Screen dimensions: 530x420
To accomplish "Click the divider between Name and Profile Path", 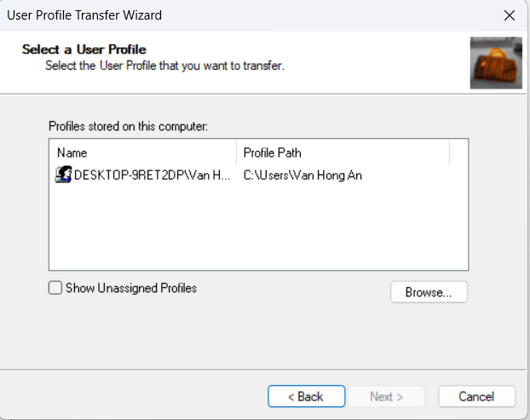I will tap(236, 152).
